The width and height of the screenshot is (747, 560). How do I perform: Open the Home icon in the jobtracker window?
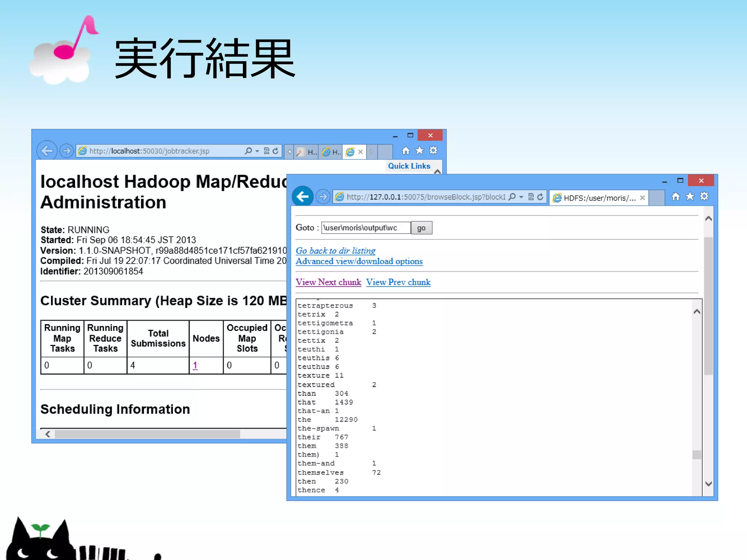(406, 151)
